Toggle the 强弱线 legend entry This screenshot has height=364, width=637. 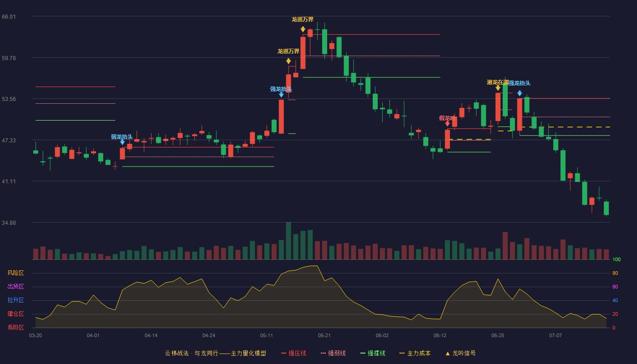pyautogui.click(x=333, y=353)
